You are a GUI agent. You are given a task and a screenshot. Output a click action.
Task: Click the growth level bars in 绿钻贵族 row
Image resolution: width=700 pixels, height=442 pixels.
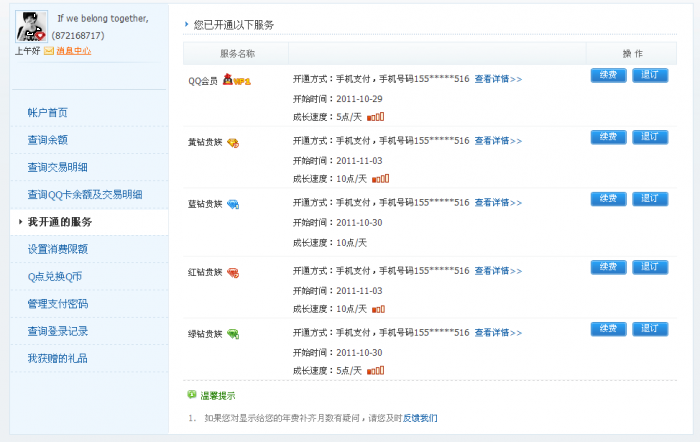pos(375,371)
